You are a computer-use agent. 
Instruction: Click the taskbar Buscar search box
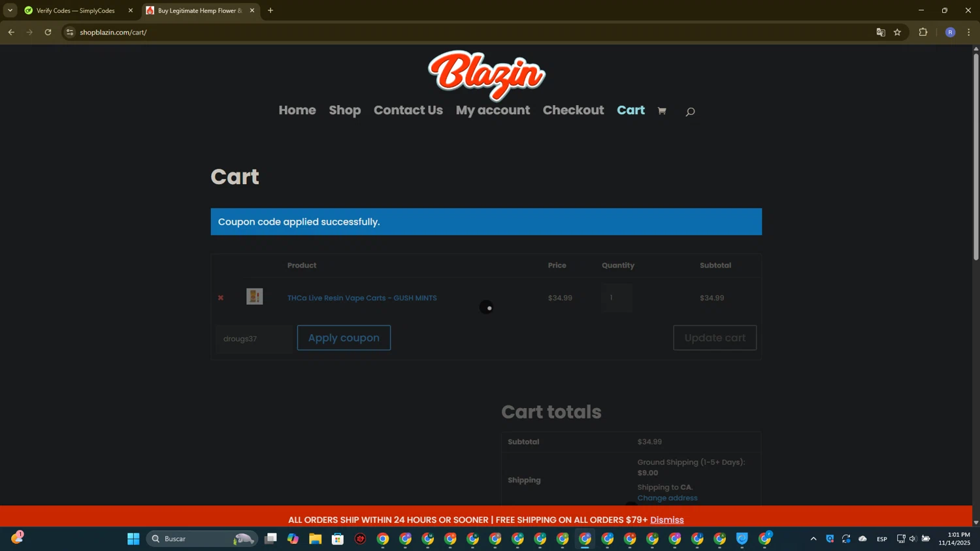(x=201, y=539)
